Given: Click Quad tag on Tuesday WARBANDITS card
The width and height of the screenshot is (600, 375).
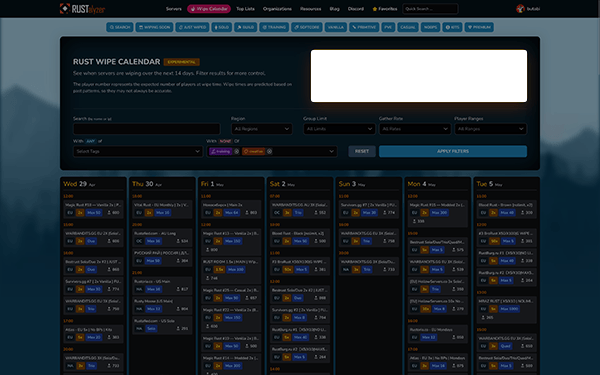Looking at the screenshot, I should pos(505,346).
